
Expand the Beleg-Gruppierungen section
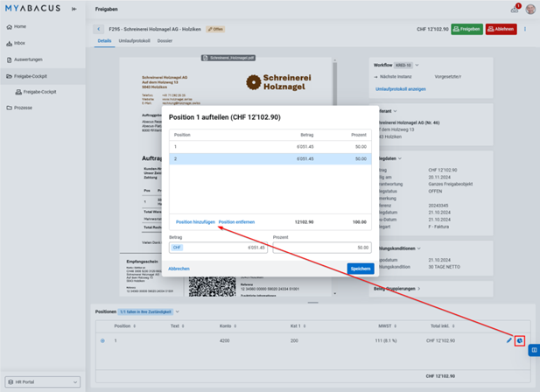tap(418, 289)
